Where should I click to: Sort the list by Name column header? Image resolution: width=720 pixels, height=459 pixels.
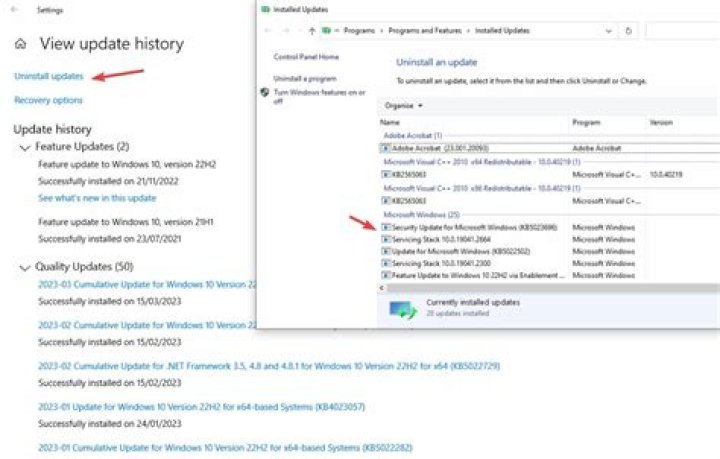[x=390, y=122]
